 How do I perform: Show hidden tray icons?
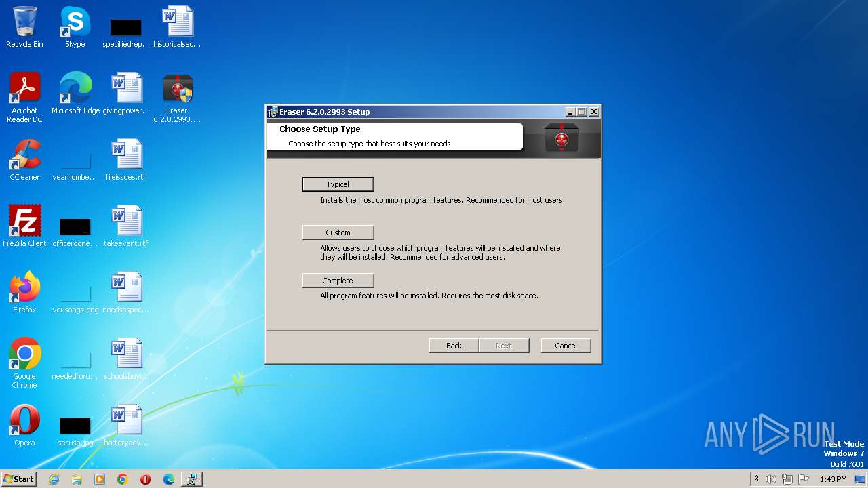pyautogui.click(x=756, y=479)
